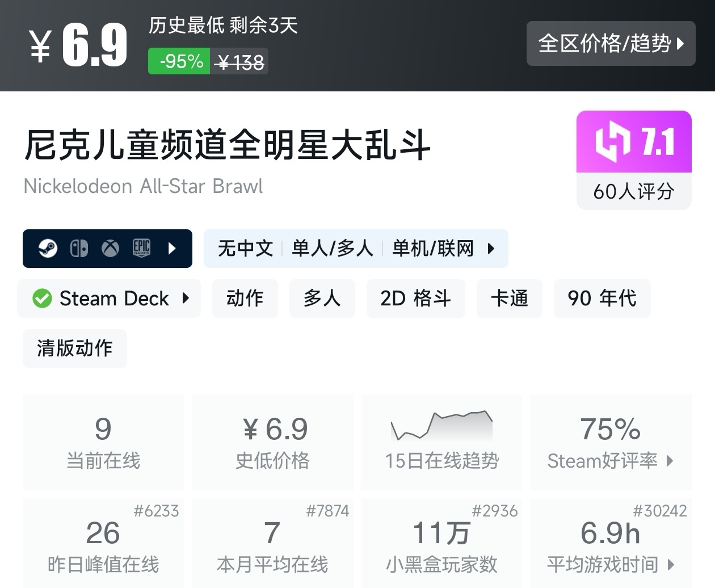Open the 60人评分 rating panel

click(x=633, y=191)
